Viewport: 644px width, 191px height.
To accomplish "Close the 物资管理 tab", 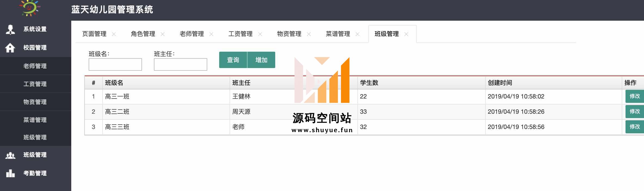I will tap(309, 34).
